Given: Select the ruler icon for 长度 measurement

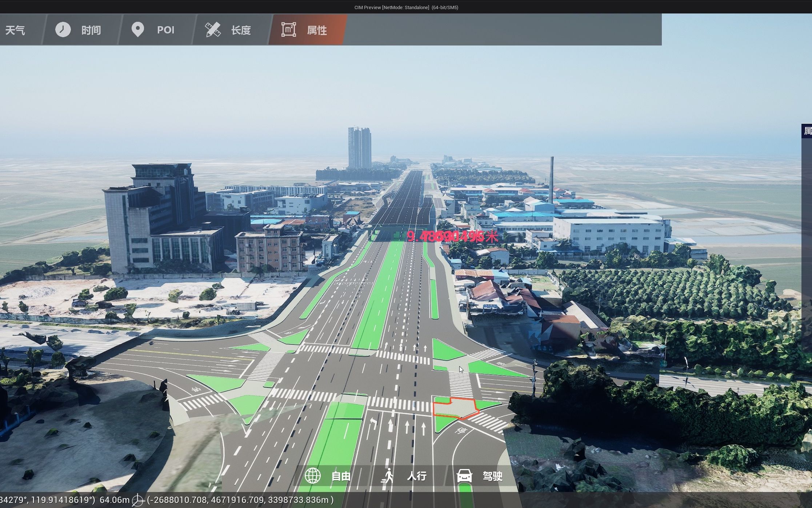Looking at the screenshot, I should point(213,30).
